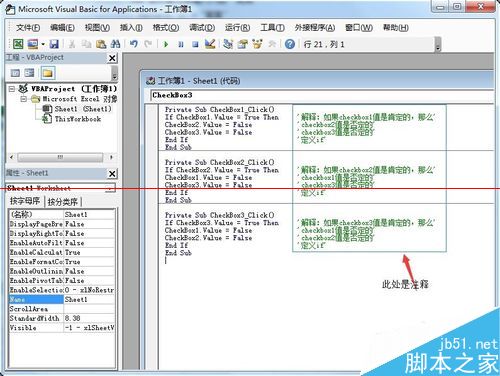This screenshot has height=376, width=500.
Task: Open Find with the binoculars icon
Action: click(115, 44)
